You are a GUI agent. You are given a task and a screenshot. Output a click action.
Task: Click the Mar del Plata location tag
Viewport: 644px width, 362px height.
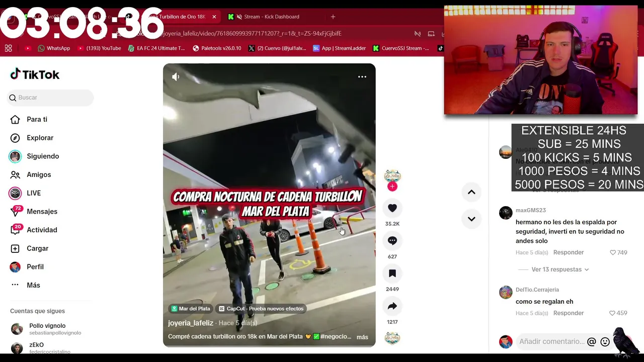[191, 309]
